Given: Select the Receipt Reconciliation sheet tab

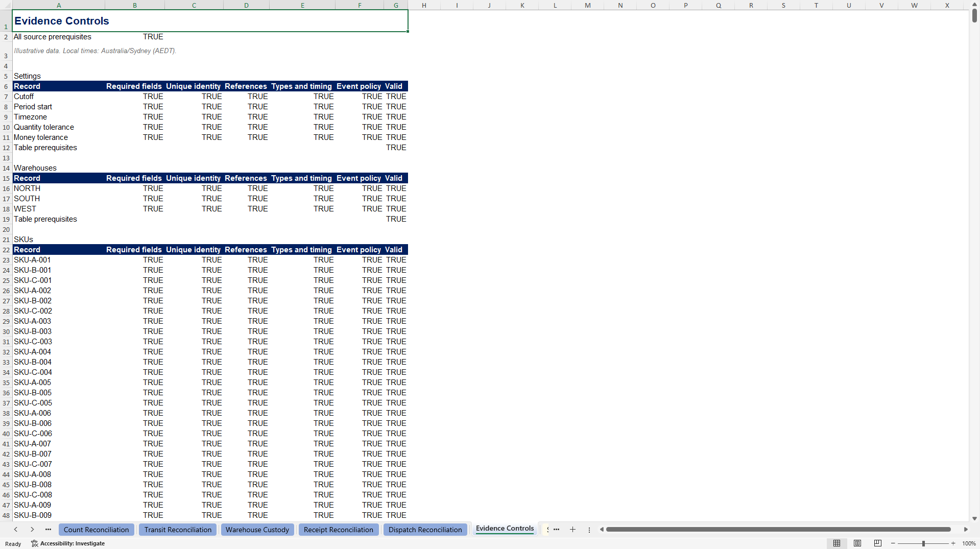Looking at the screenshot, I should coord(339,530).
